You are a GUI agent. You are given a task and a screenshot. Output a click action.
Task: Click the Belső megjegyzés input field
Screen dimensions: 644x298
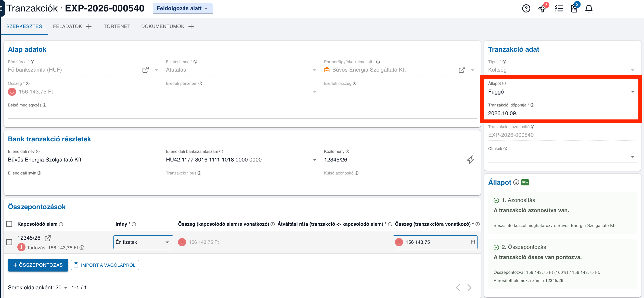(x=242, y=113)
